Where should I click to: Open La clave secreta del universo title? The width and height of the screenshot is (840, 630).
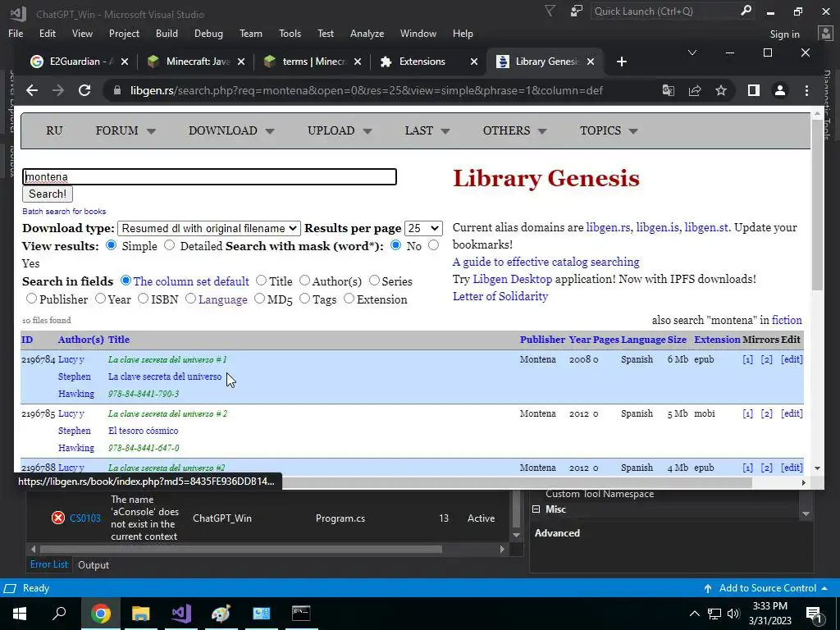[164, 377]
